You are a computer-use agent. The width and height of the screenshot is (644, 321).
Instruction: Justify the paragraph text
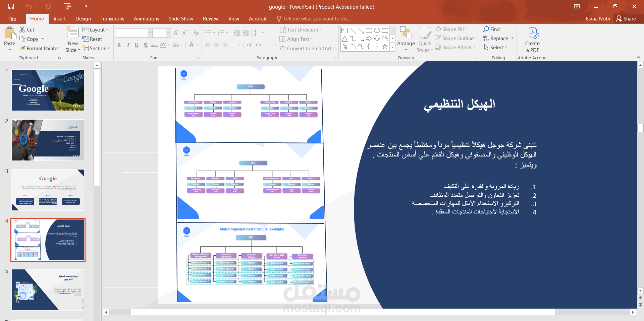click(234, 45)
